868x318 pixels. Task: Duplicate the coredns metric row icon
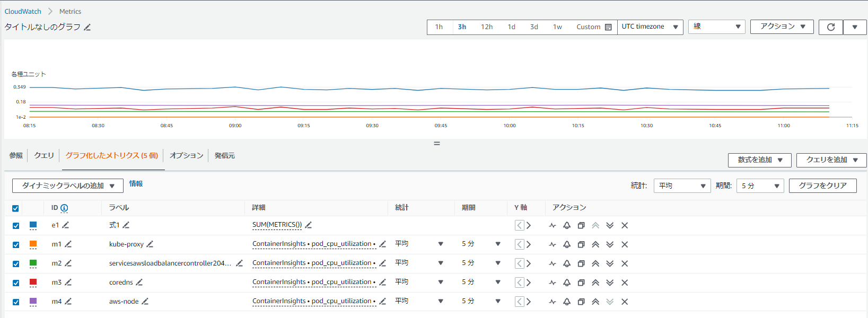[581, 282]
